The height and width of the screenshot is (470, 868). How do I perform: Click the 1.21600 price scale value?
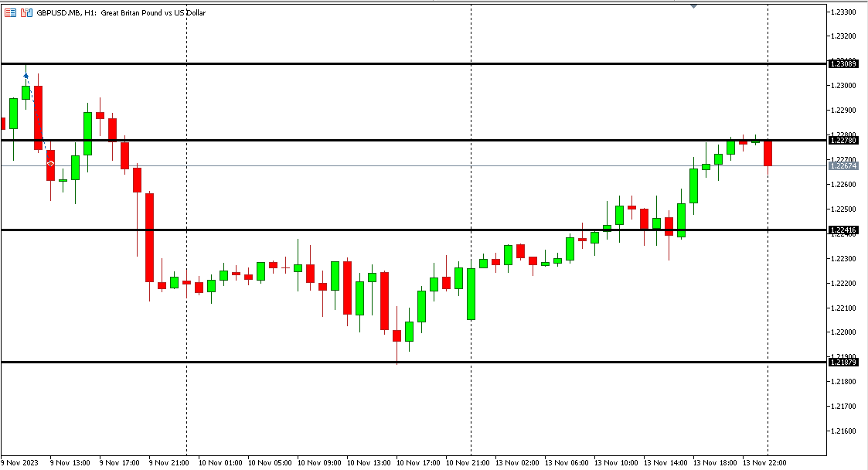coord(844,431)
